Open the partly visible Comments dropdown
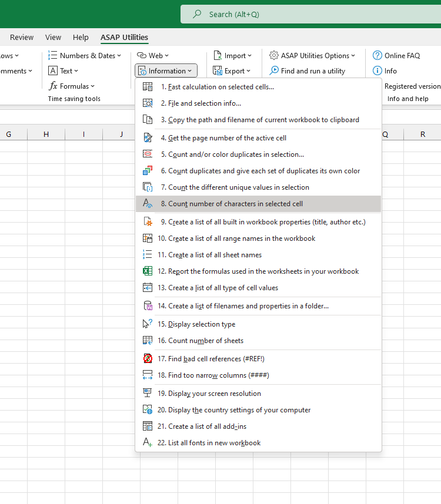Viewport: 441px width, 504px height. point(16,70)
